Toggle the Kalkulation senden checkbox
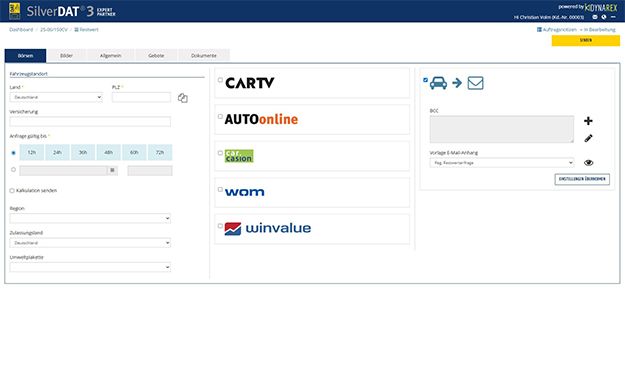 point(12,191)
